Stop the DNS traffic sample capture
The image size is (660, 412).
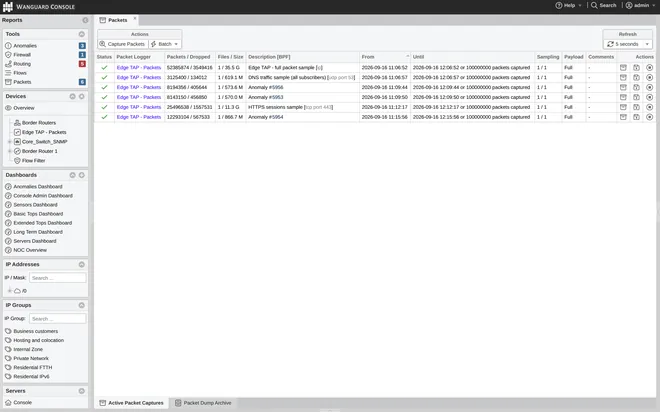649,77
